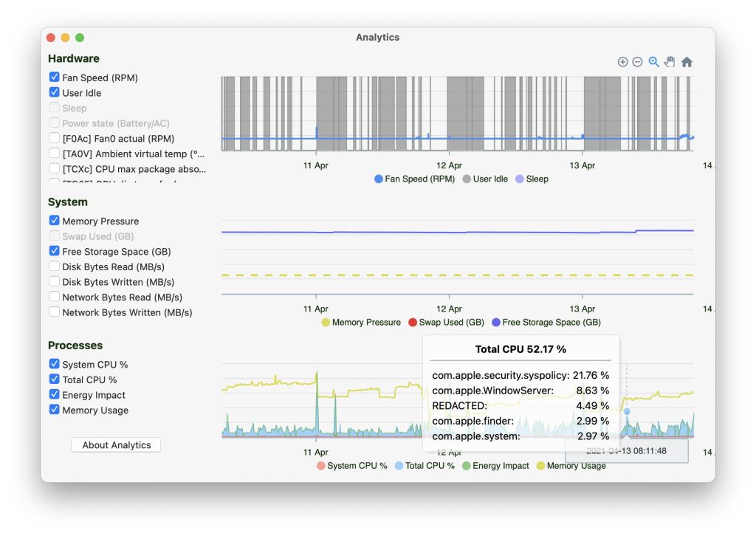Click the Fan Speed (RPM) legend entry
Image resolution: width=756 pixels, height=536 pixels.
tap(413, 179)
